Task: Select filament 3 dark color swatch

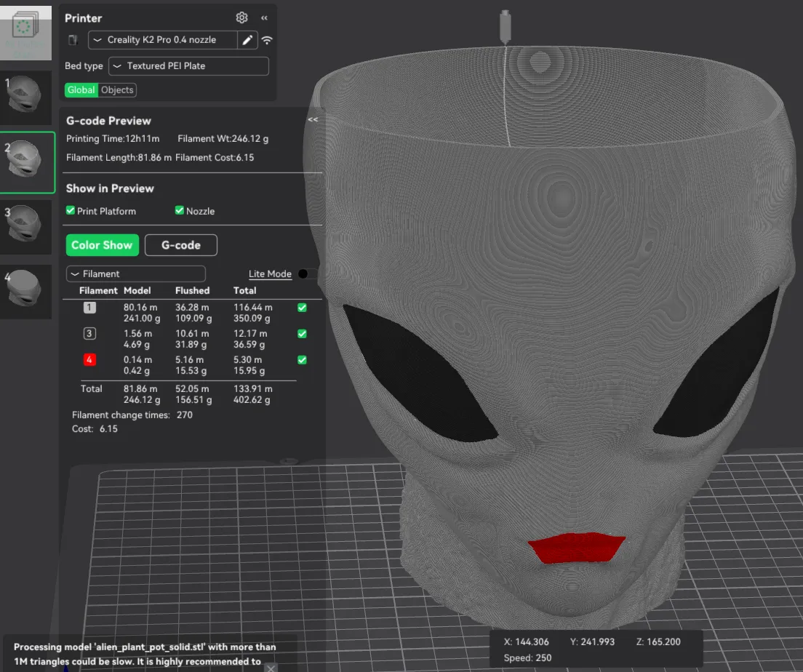Action: point(89,333)
